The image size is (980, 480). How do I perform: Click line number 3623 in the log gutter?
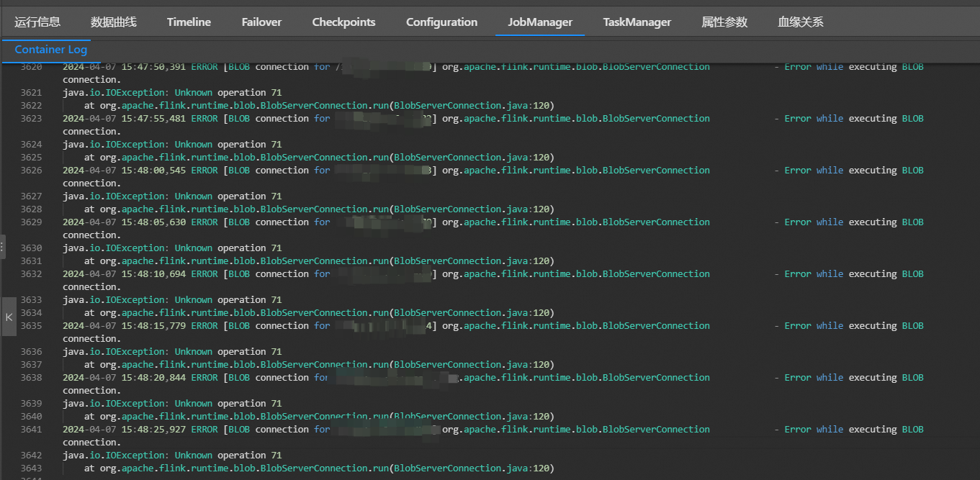click(31, 118)
